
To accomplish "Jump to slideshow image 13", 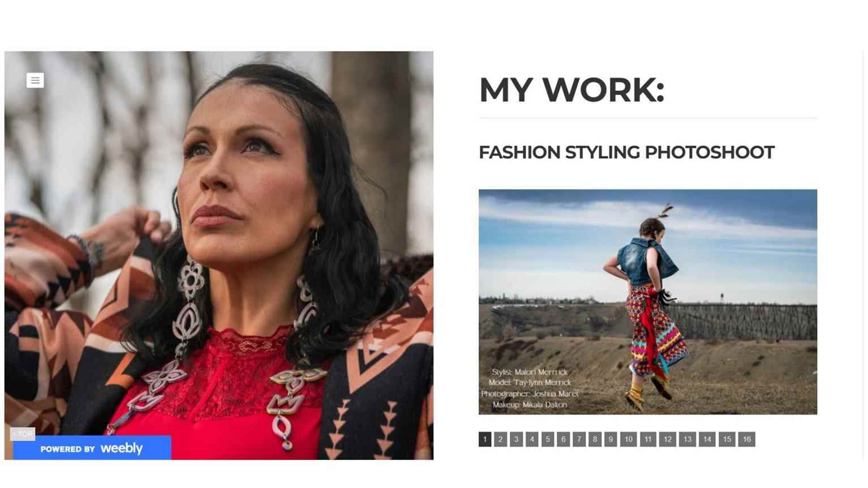I will (687, 439).
